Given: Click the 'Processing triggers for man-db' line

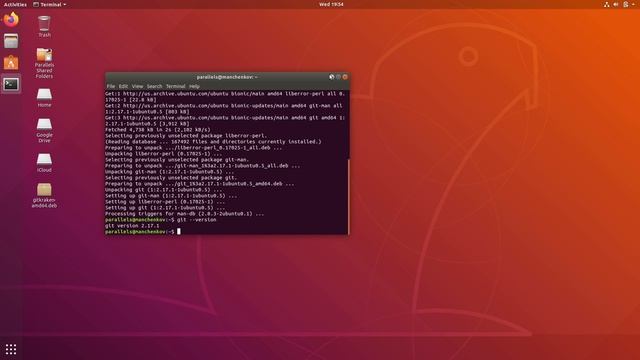Looking at the screenshot, I should pyautogui.click(x=184, y=214).
